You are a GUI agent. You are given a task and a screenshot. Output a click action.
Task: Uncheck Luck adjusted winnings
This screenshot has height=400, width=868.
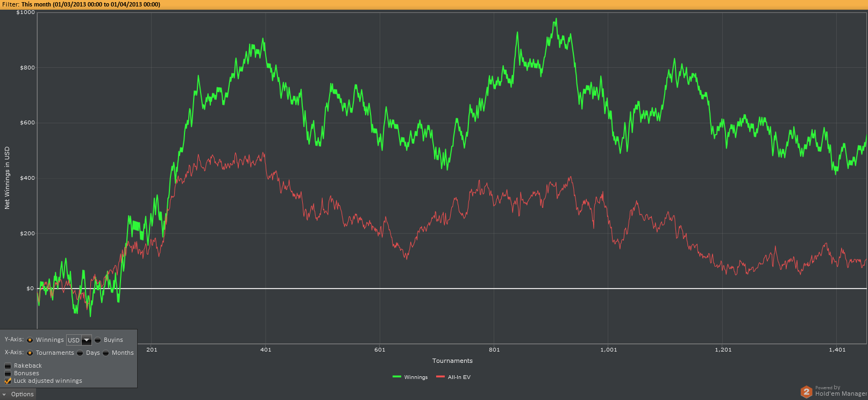[x=8, y=381]
